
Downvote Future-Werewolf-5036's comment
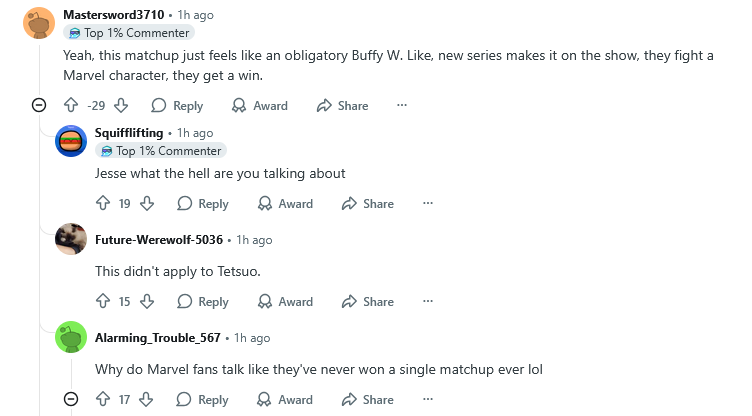tap(147, 301)
